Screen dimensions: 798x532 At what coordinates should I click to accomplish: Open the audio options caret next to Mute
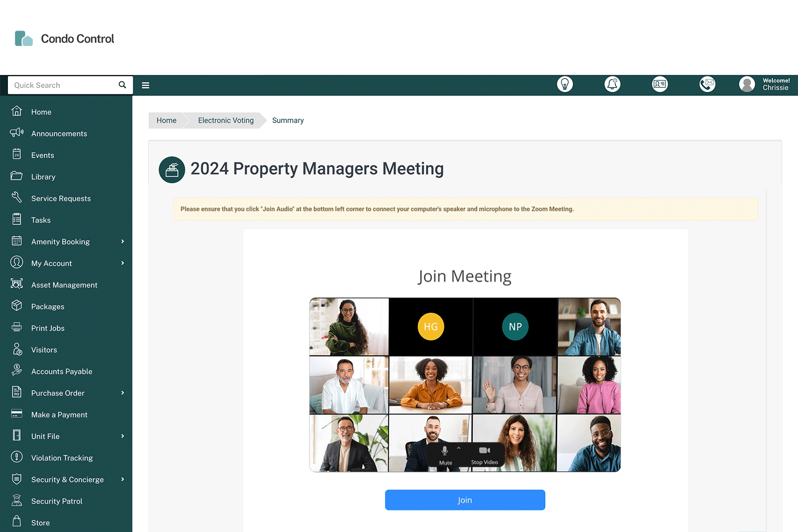[x=459, y=449]
